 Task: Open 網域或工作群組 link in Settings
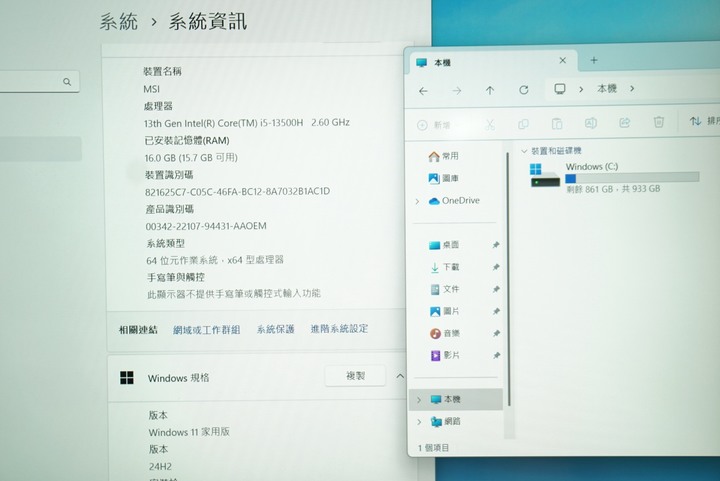tap(207, 330)
